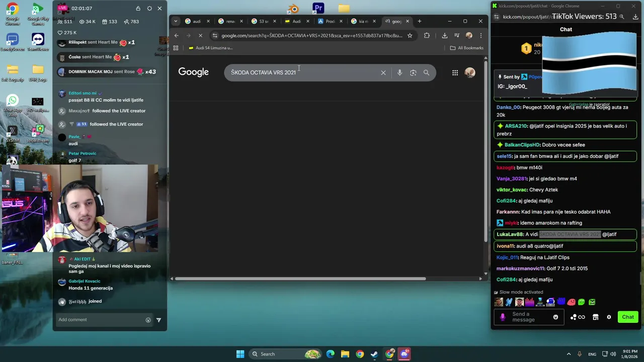Open settings gear in the TikTok LIVE panel
Viewport: 644px width, 362px height.
click(x=149, y=9)
